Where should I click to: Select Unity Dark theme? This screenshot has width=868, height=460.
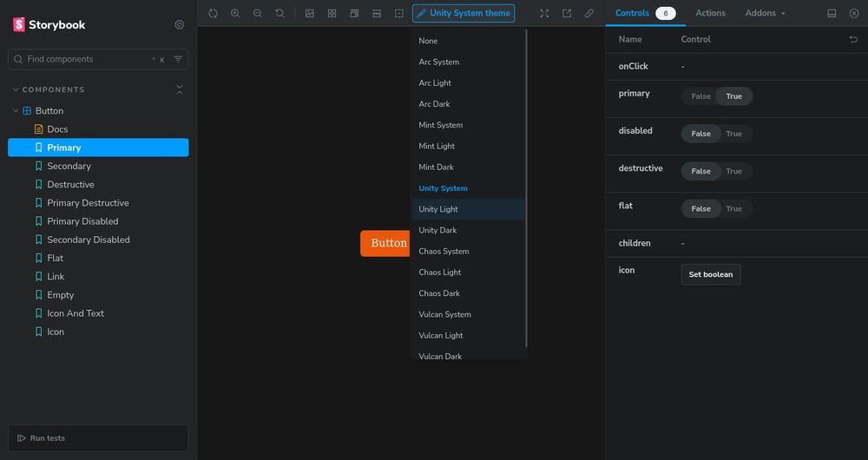point(468,230)
